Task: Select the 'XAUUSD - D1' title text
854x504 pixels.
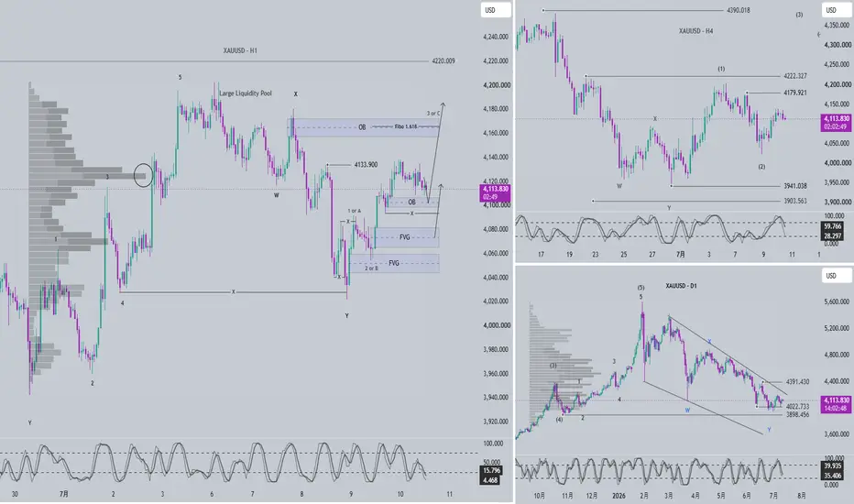Action: (681, 286)
